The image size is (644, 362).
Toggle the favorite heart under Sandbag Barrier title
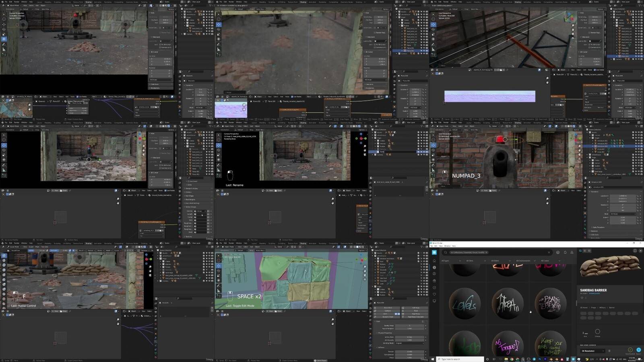pos(582,298)
